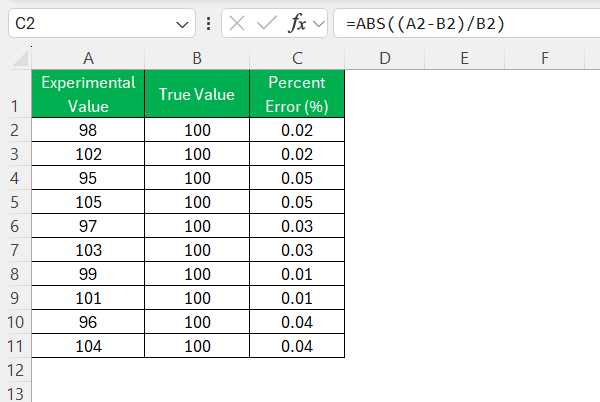Select cell C11 showing 0.04
The image size is (600, 402).
click(297, 346)
